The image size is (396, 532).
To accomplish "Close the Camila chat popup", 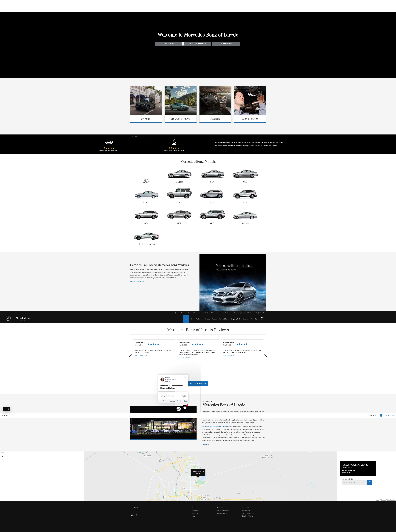I will pyautogui.click(x=185, y=378).
